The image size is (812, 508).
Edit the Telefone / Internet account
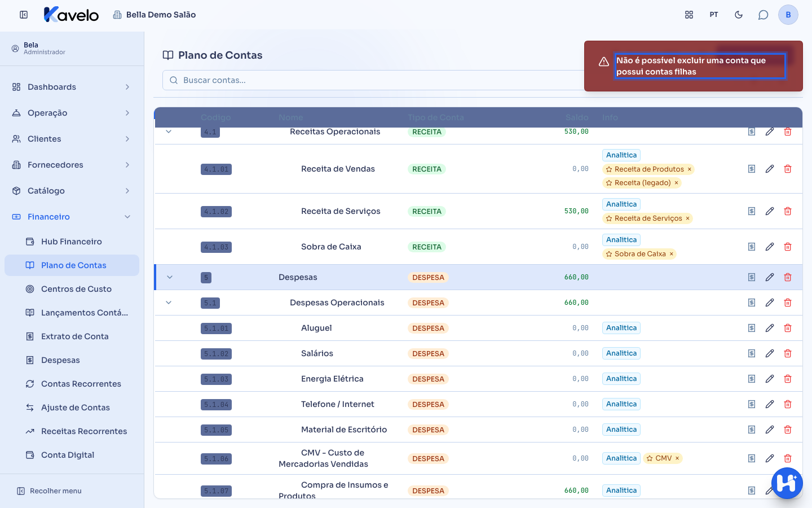click(x=770, y=404)
